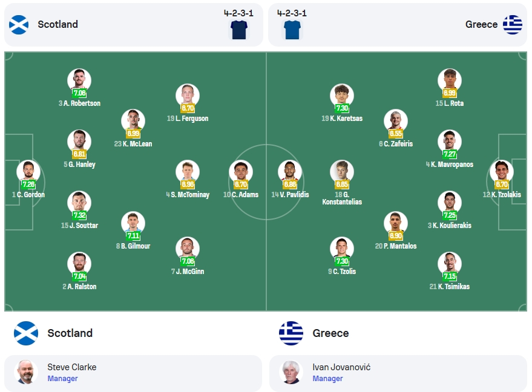Screen dimensions: 532x392
Task: Open A. Robertson's player avatar
Action: coord(79,80)
